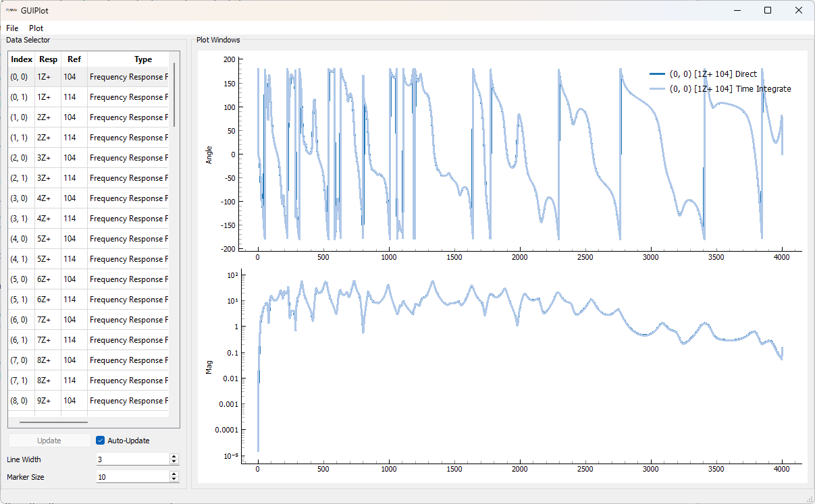Decrease Marker Size using the down arrow

(174, 480)
